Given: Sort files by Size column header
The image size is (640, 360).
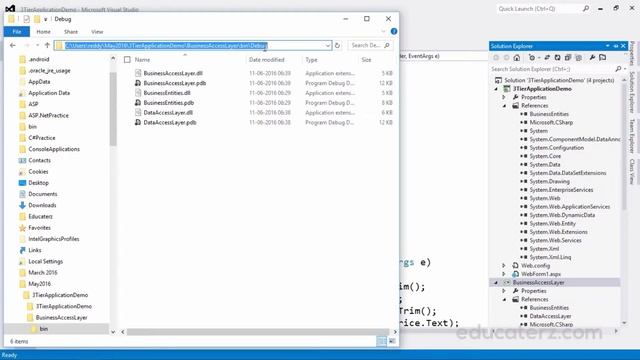Looking at the screenshot, I should click(x=367, y=60).
